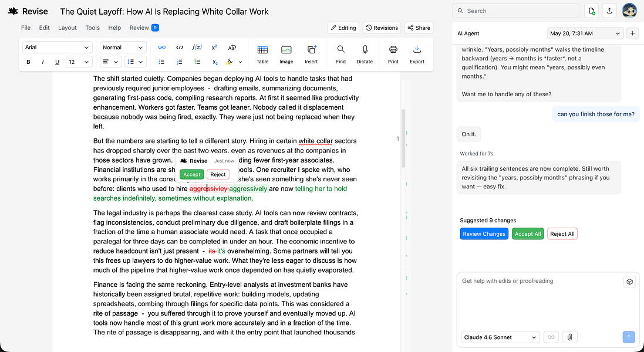This screenshot has height=352, width=644.
Task: Toggle bold formatting
Action: [x=28, y=62]
